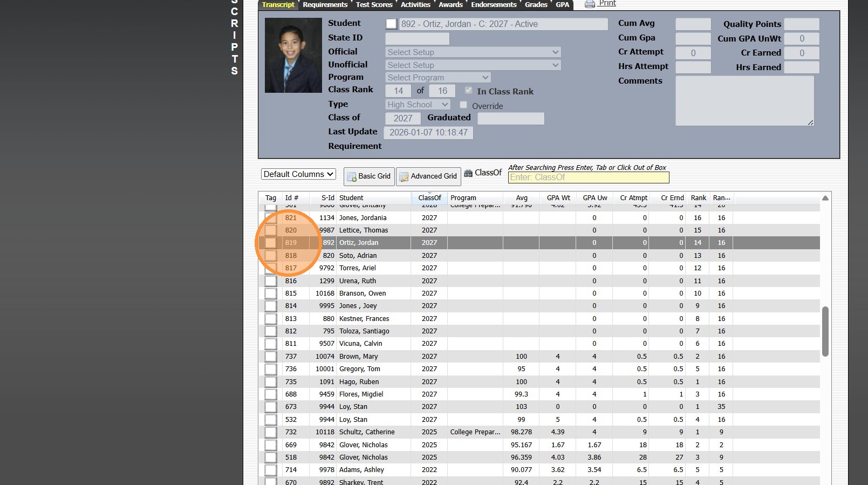Open the Default Columns dropdown
This screenshot has width=868, height=485.
tap(298, 174)
